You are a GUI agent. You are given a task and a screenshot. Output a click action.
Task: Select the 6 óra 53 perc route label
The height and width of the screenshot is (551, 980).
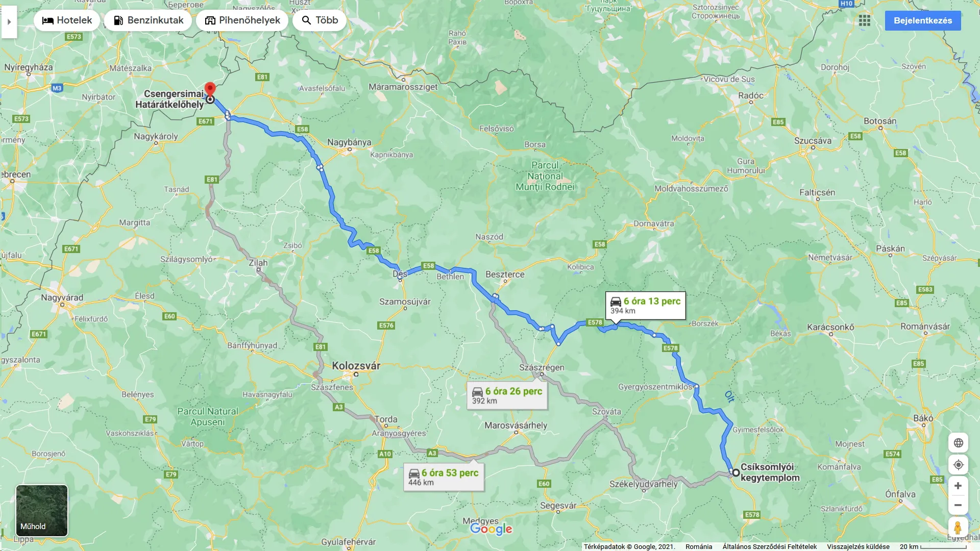444,477
